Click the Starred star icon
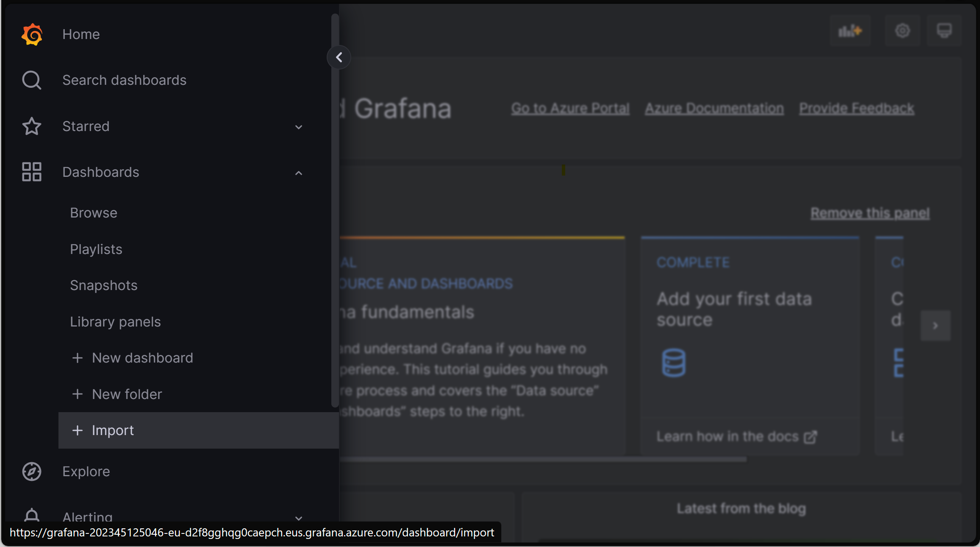 tap(31, 126)
